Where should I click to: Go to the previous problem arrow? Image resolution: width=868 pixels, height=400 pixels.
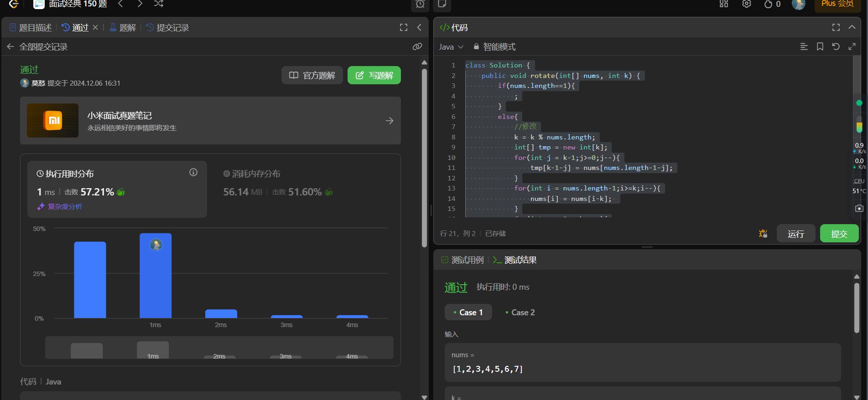120,4
